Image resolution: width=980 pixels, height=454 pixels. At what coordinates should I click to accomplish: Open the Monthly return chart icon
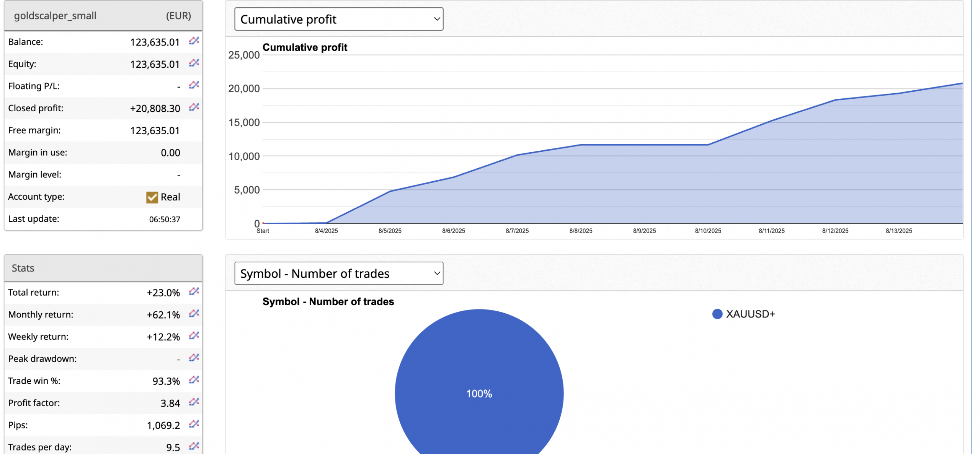(x=194, y=314)
